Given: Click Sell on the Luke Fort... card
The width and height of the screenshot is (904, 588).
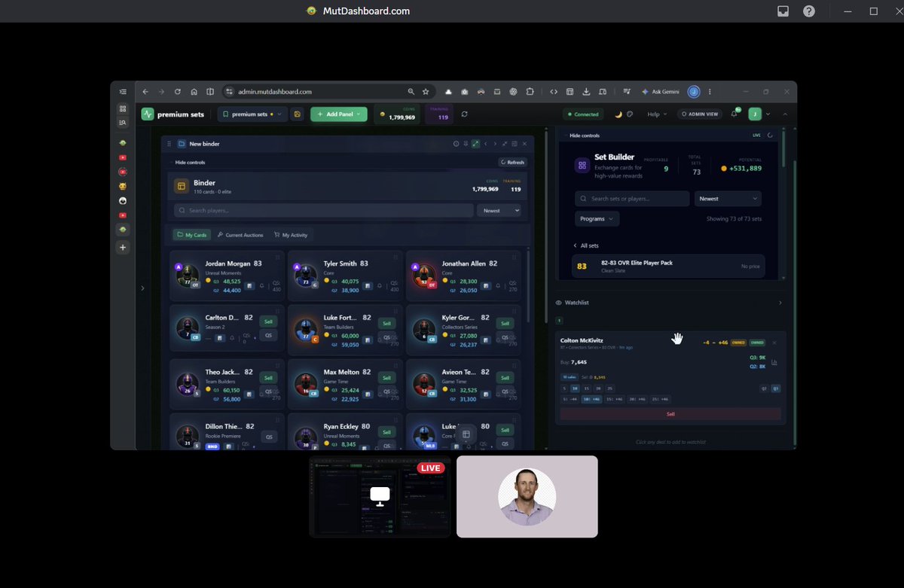Looking at the screenshot, I should coord(386,323).
